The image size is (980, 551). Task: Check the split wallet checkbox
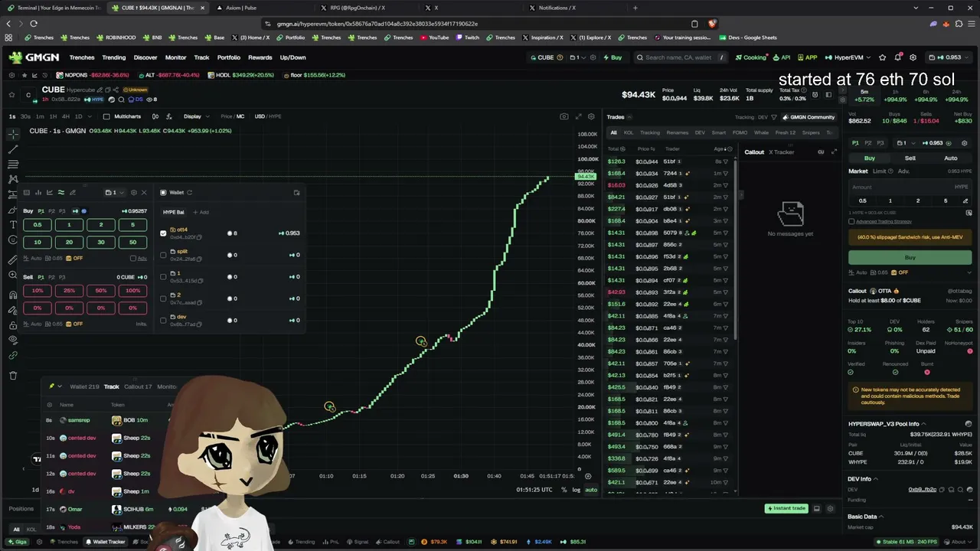[163, 255]
